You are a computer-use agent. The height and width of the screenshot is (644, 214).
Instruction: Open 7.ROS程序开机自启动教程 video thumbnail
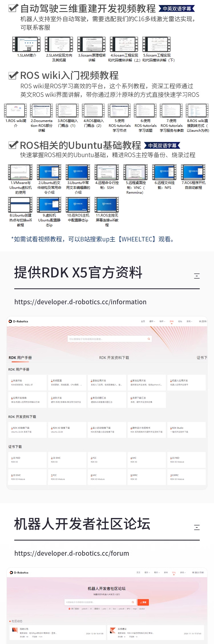[193, 172]
